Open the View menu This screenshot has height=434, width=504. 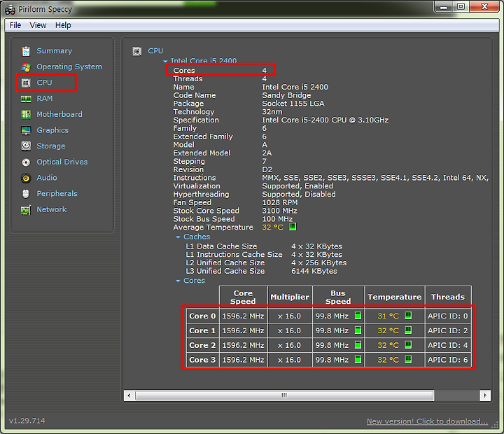coord(38,25)
